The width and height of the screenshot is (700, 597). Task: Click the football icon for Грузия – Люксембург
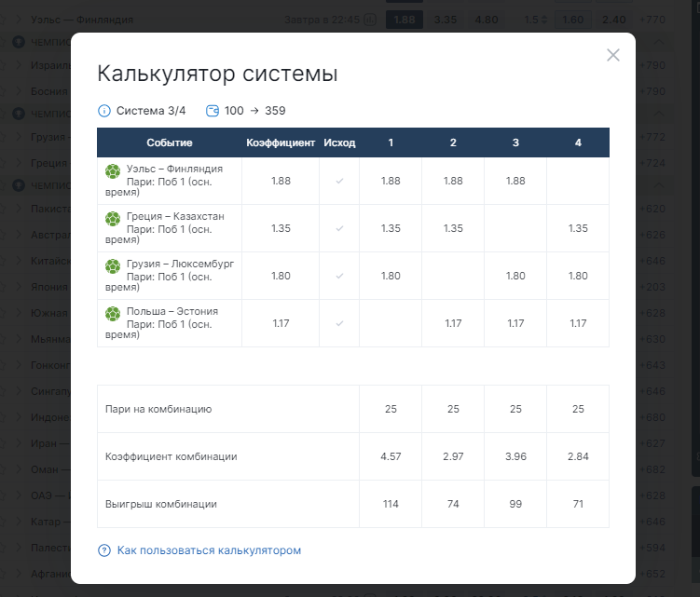(x=113, y=266)
